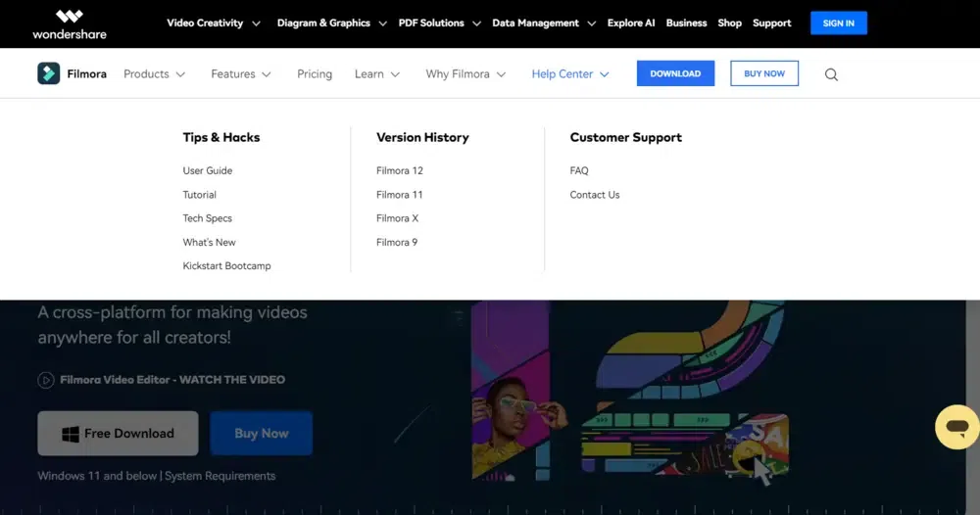Click the Windows logo in Free Download
Image resolution: width=980 pixels, height=515 pixels.
pos(71,434)
